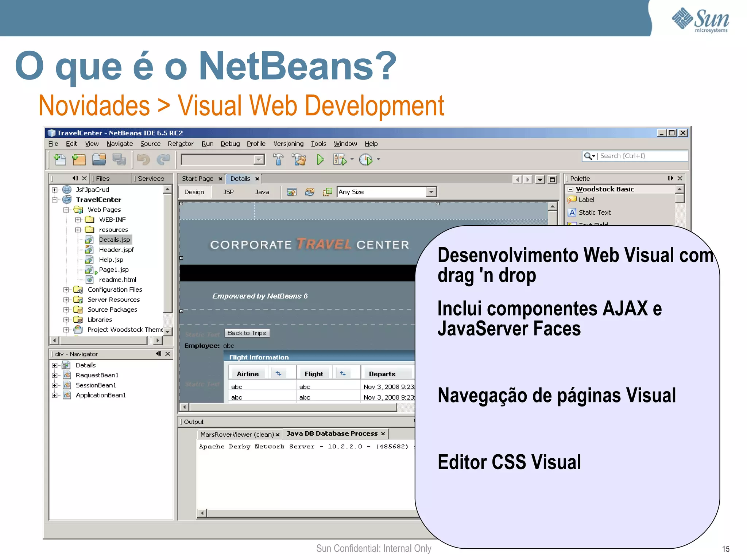Collapse the Woodstock Basic palette category
The image size is (747, 560).
click(570, 189)
